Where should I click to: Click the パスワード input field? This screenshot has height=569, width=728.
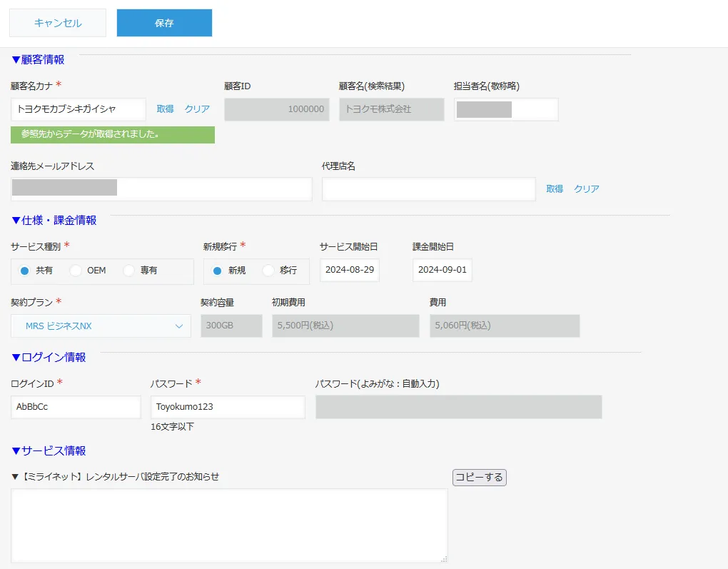[x=228, y=407]
